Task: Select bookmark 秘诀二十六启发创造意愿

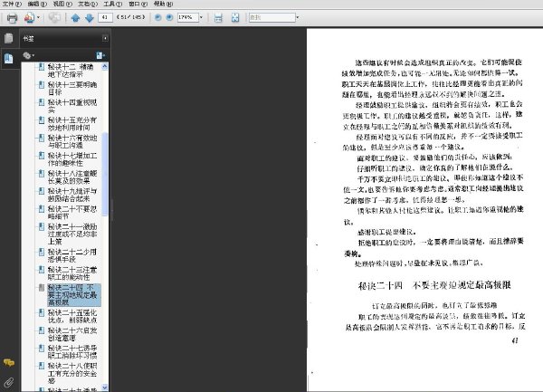Action: [x=72, y=334]
